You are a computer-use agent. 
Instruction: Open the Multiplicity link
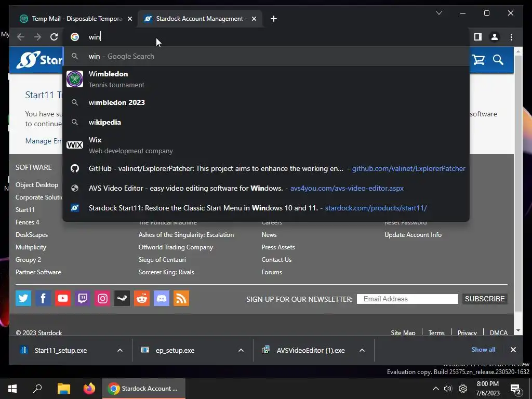coord(31,247)
